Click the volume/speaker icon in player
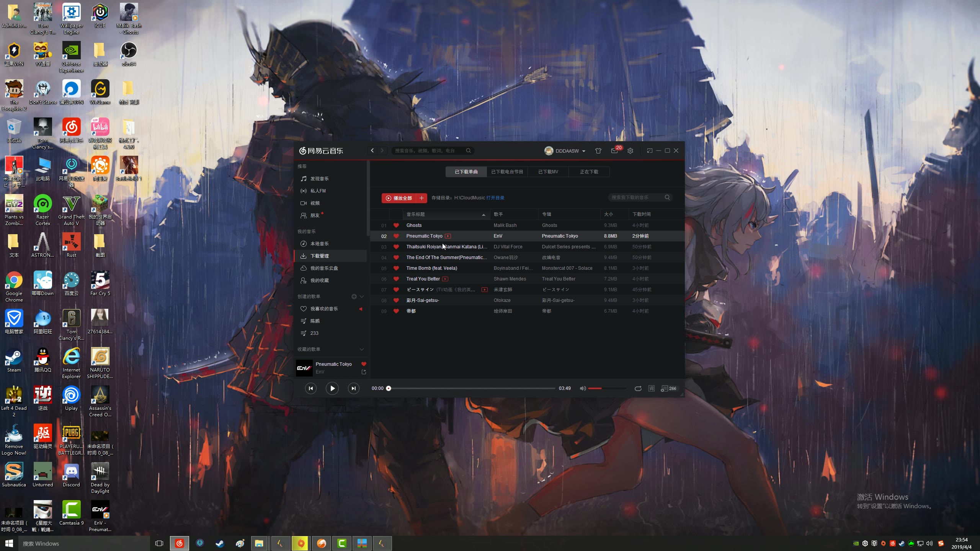Viewport: 980px width, 551px height. 583,388
